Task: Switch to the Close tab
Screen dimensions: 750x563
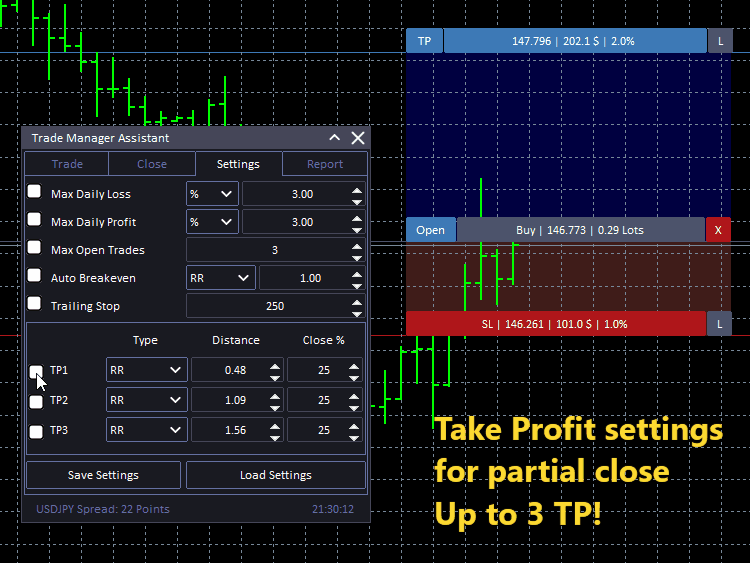Action: click(x=152, y=164)
